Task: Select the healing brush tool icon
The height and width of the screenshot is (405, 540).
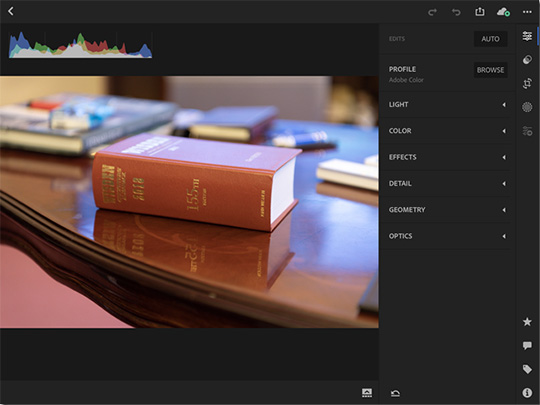Action: click(527, 60)
